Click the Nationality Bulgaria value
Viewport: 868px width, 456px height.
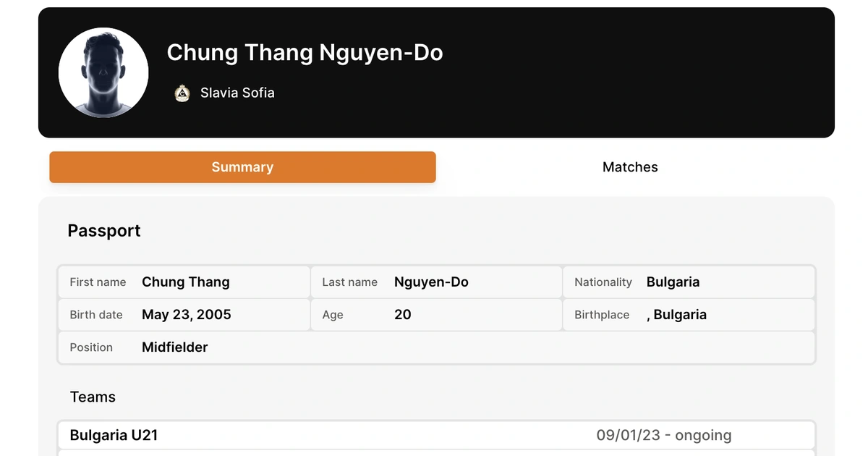[x=673, y=282]
